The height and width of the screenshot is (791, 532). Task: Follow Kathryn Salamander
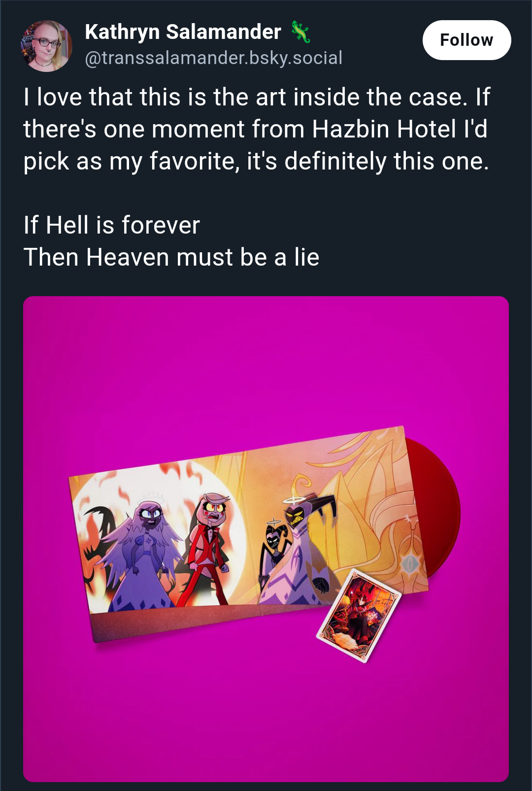pyautogui.click(x=466, y=40)
